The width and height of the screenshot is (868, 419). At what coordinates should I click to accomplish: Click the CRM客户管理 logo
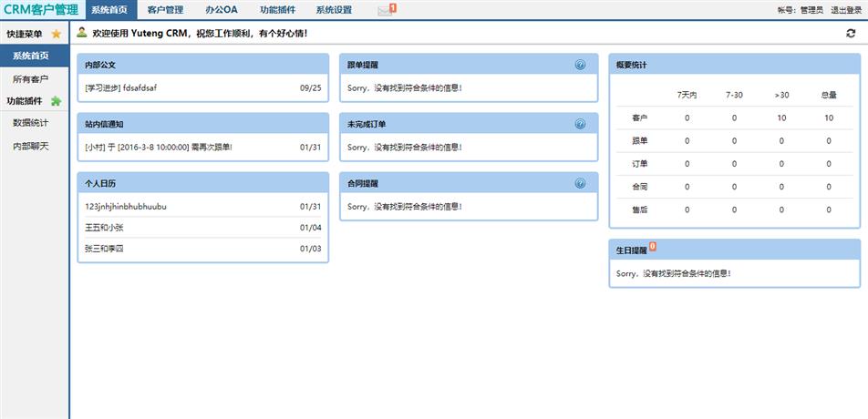click(41, 9)
